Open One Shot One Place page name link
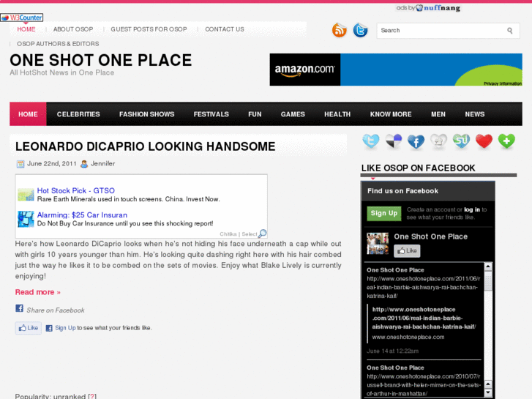The image size is (532, 399). (430, 236)
